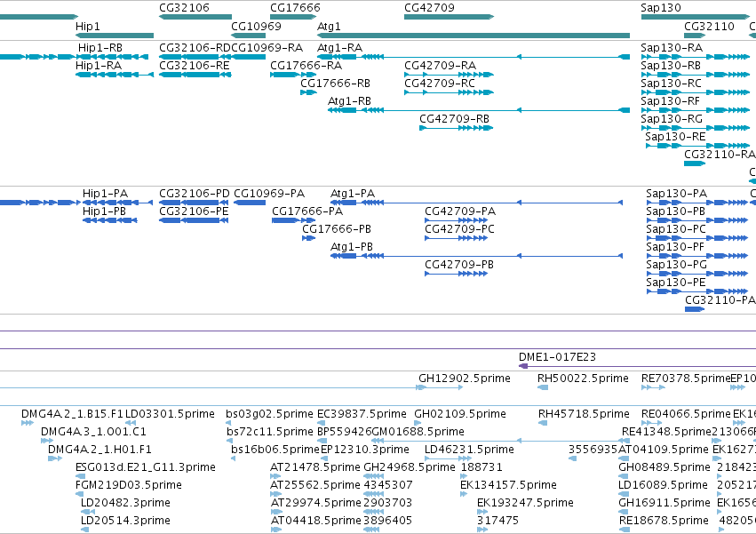Click transcript CG17666-RB label

[335, 84]
